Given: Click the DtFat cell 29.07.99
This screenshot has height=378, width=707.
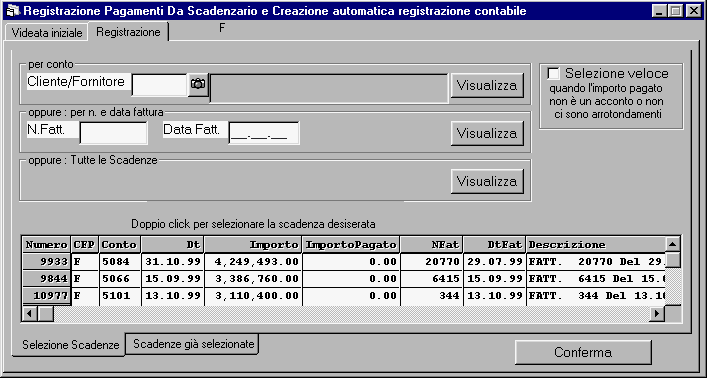Looking at the screenshot, I should (x=495, y=262).
